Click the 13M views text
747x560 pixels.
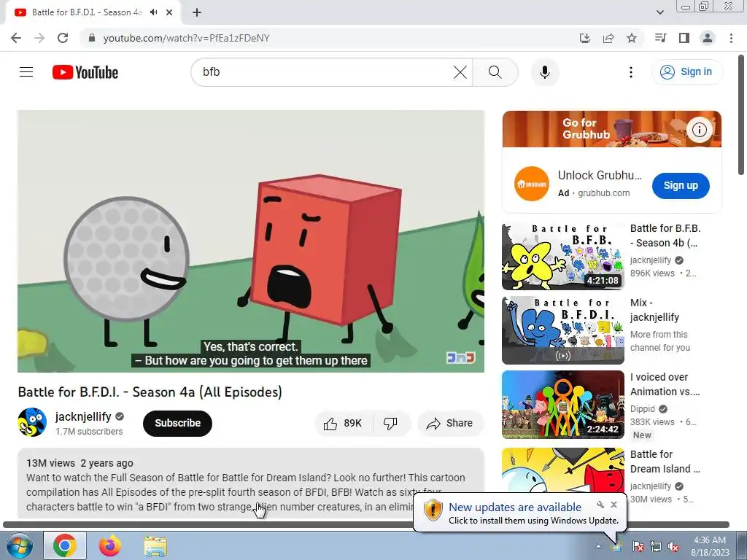(50, 463)
